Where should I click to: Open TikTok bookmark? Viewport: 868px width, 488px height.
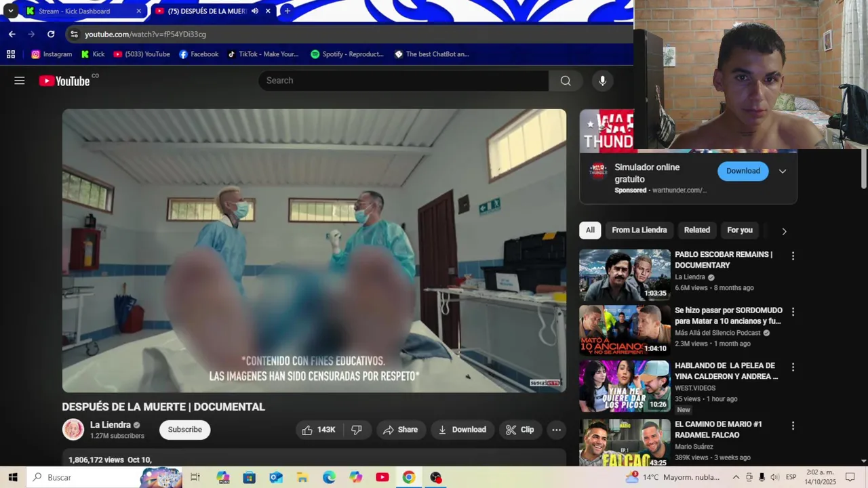pos(263,54)
